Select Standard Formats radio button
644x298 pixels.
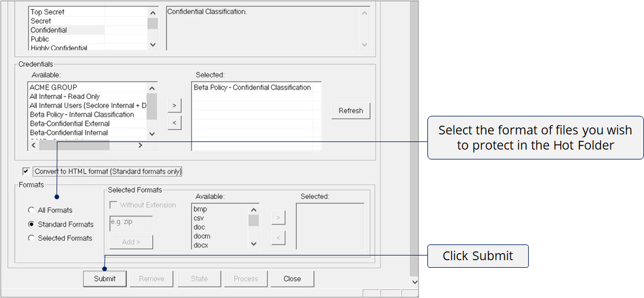(x=31, y=225)
